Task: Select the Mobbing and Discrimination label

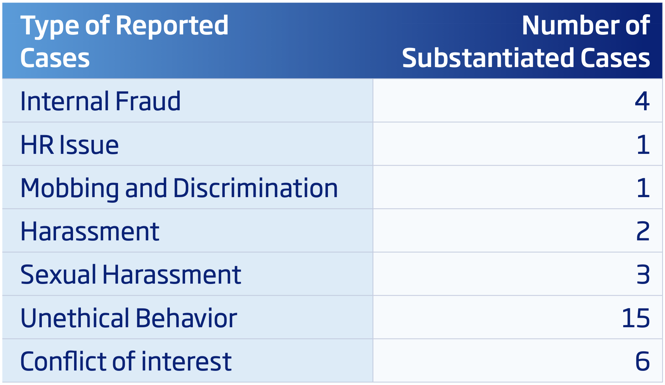Action: (x=179, y=188)
